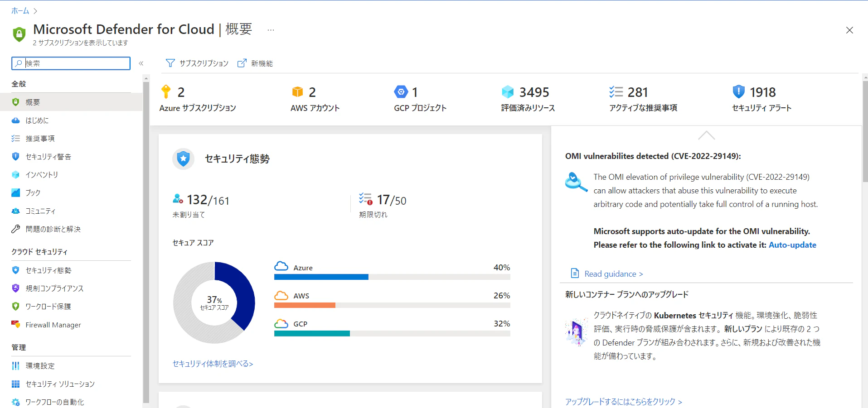Click the Defender for Cloud shield logo
Viewport: 868px width, 408px height.
coord(19,34)
